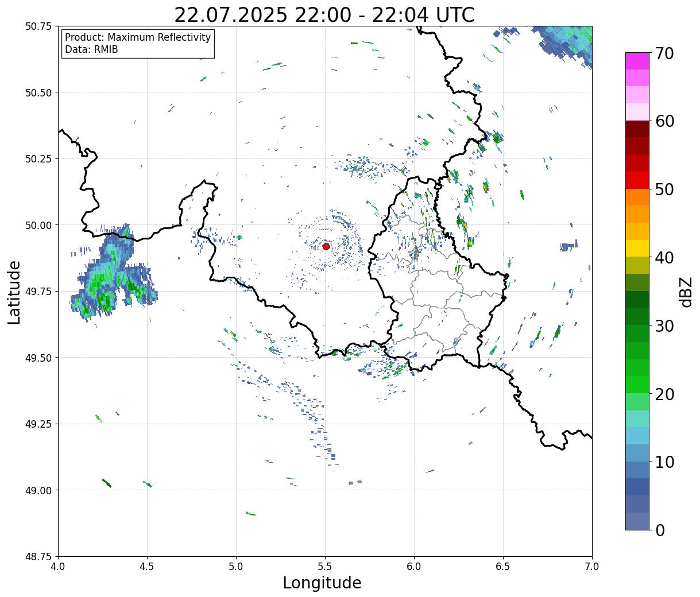Click the colorbar tick label 10
This screenshot has width=700, height=597.
click(x=664, y=462)
